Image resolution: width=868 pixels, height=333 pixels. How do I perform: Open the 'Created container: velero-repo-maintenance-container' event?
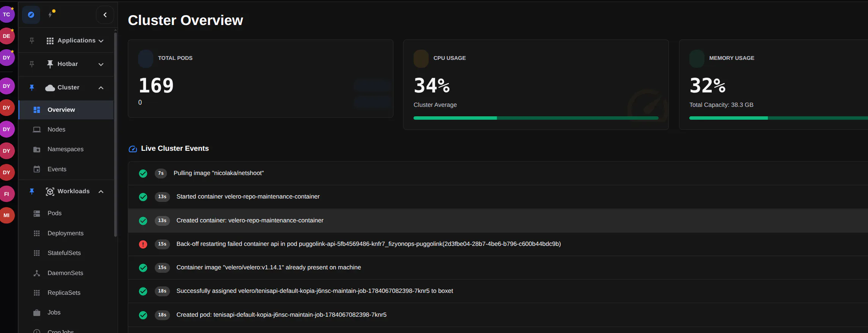point(498,220)
